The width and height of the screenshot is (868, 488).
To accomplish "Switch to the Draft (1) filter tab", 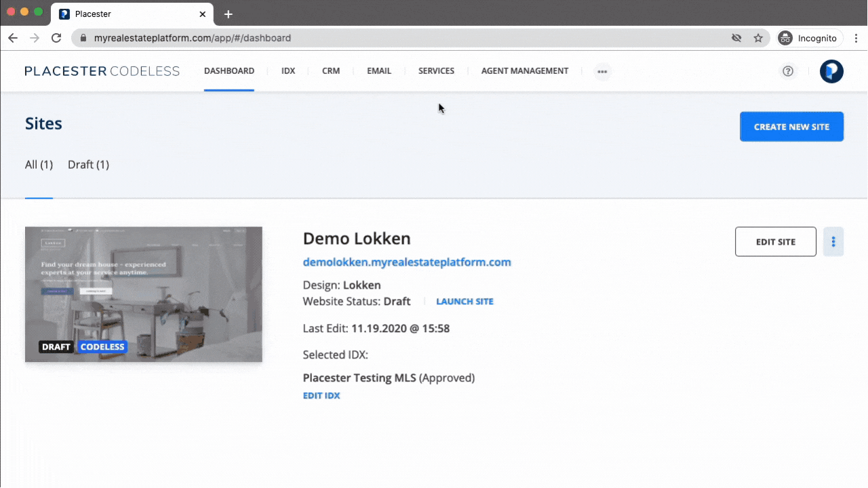I will tap(87, 165).
